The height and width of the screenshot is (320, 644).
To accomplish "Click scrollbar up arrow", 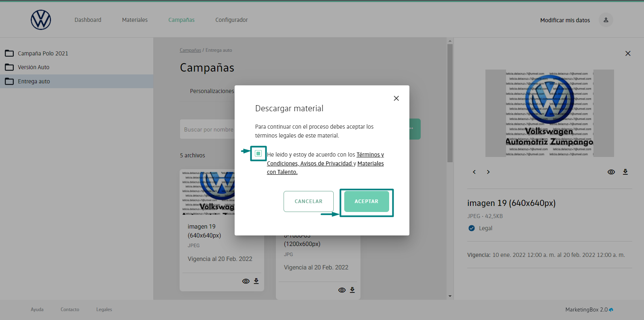I will tap(450, 41).
